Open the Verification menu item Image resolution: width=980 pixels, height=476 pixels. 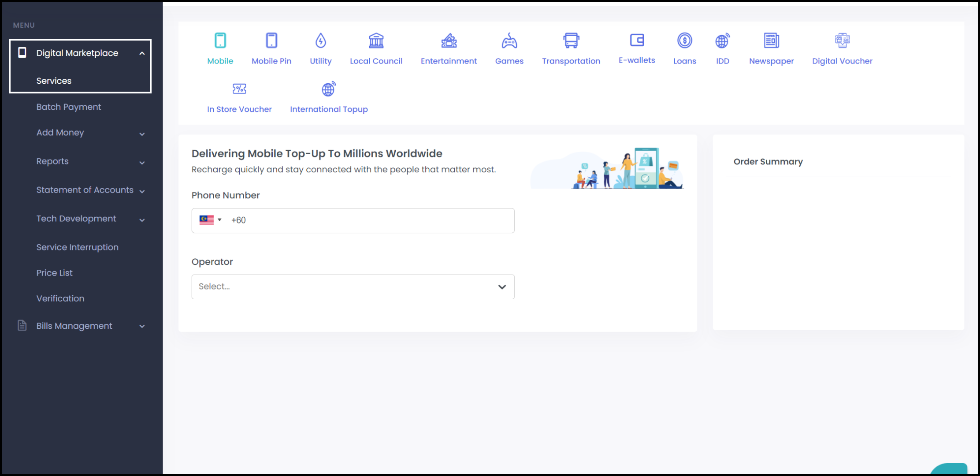tap(60, 298)
